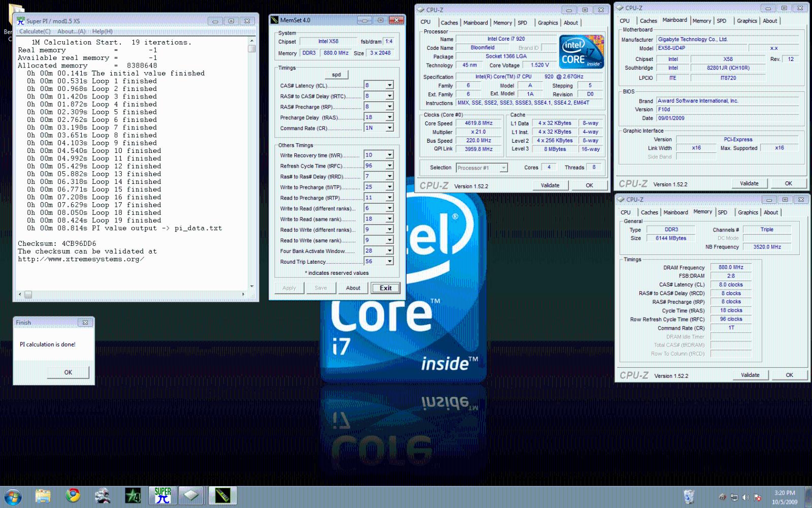Click the leftmost system tray icon
Screen dimensions: 812x508
pyautogui.click(x=723, y=497)
